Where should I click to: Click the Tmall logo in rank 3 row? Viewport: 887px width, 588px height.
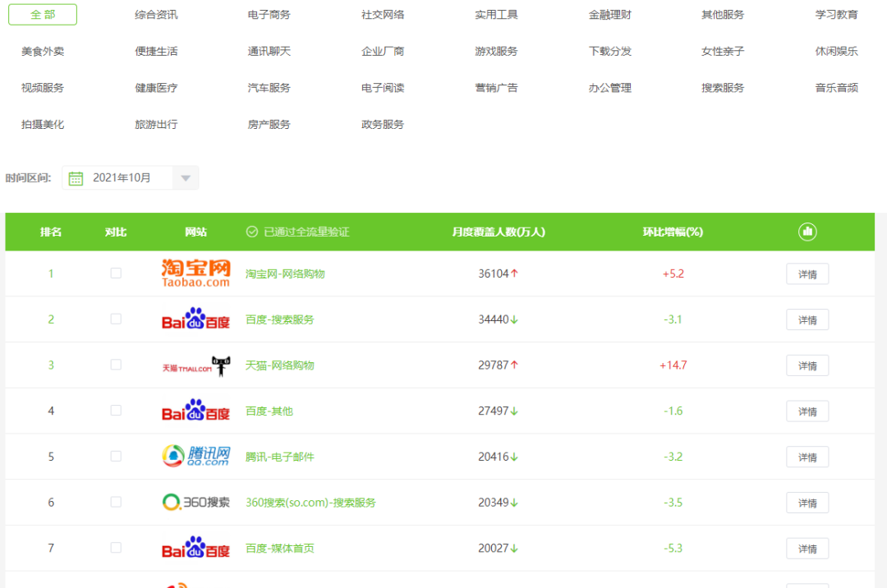click(195, 365)
